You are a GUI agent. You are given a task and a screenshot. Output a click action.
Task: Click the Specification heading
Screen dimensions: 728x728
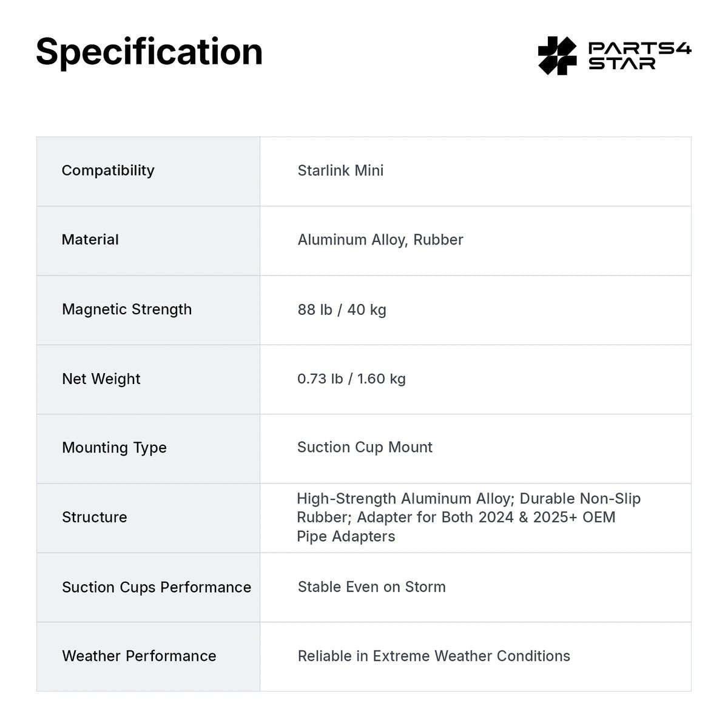[x=149, y=52]
